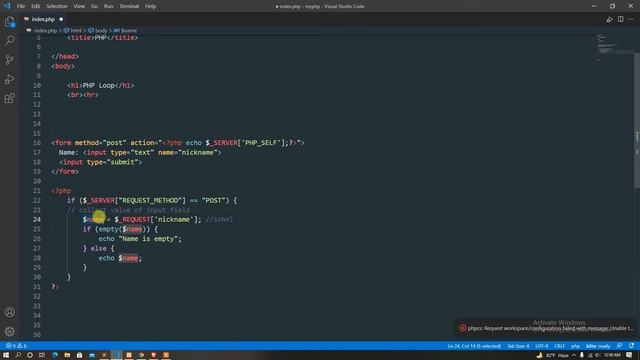The image size is (640, 360).
Task: Click the Ln 24, Col 14 status item
Action: pyautogui.click(x=474, y=346)
